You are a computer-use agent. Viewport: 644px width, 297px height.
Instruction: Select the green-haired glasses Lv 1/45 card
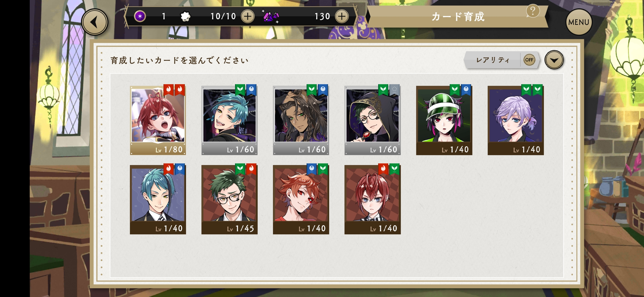[230, 199]
